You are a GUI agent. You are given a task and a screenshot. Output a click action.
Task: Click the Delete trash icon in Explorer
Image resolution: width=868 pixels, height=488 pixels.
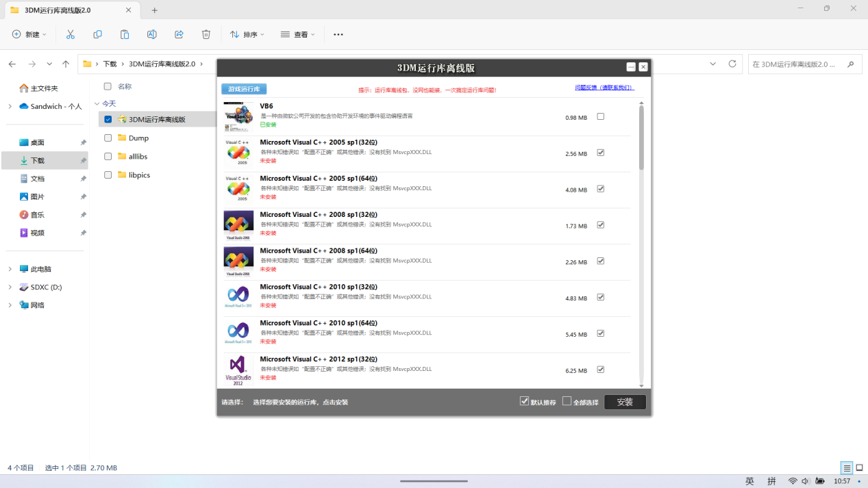coord(206,34)
